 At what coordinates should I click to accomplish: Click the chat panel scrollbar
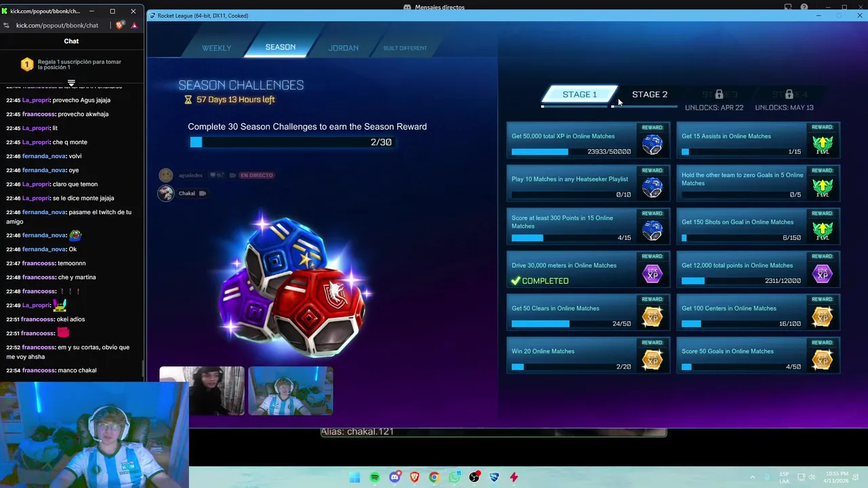tap(142, 369)
